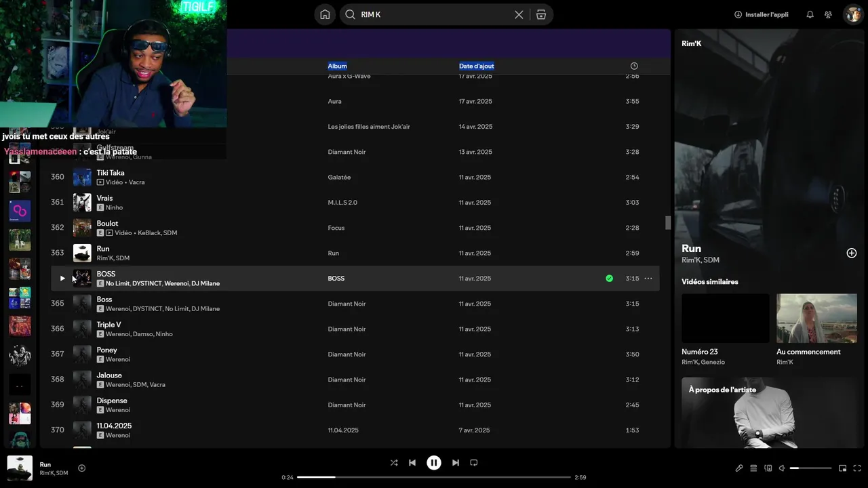
Task: Open the play queue
Action: tap(753, 468)
